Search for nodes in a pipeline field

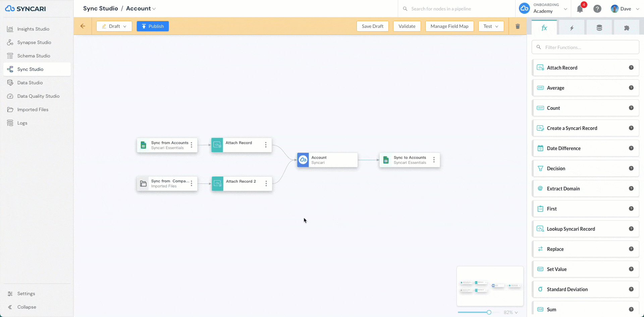(x=457, y=9)
